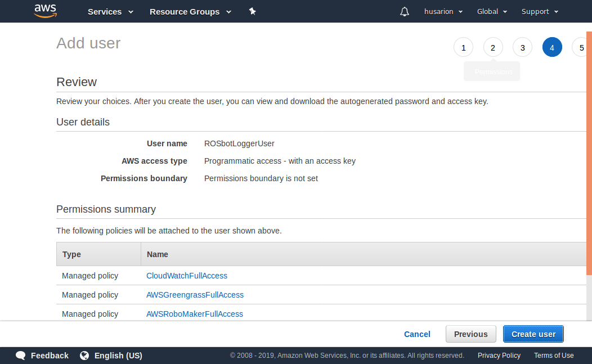
Task: Select the active step 4 circle
Action: coord(552,47)
